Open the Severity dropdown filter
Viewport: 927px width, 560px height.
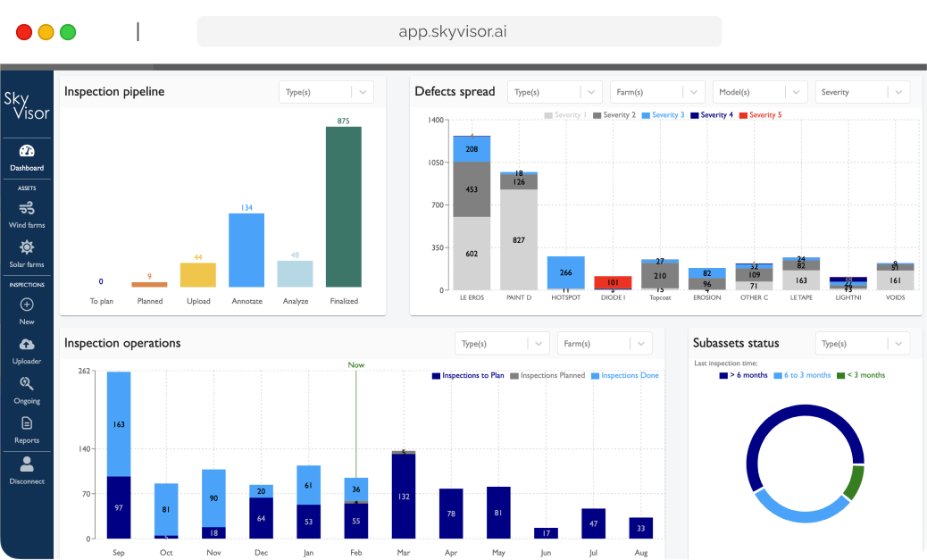pyautogui.click(x=862, y=92)
